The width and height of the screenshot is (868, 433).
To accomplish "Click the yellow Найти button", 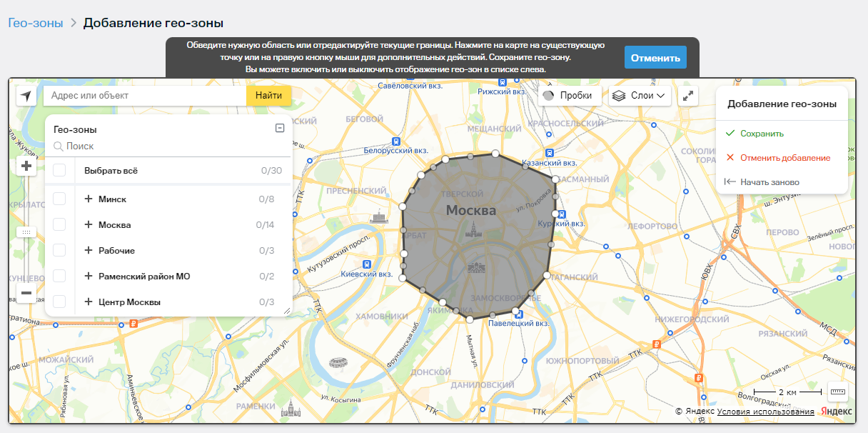I will coord(268,96).
